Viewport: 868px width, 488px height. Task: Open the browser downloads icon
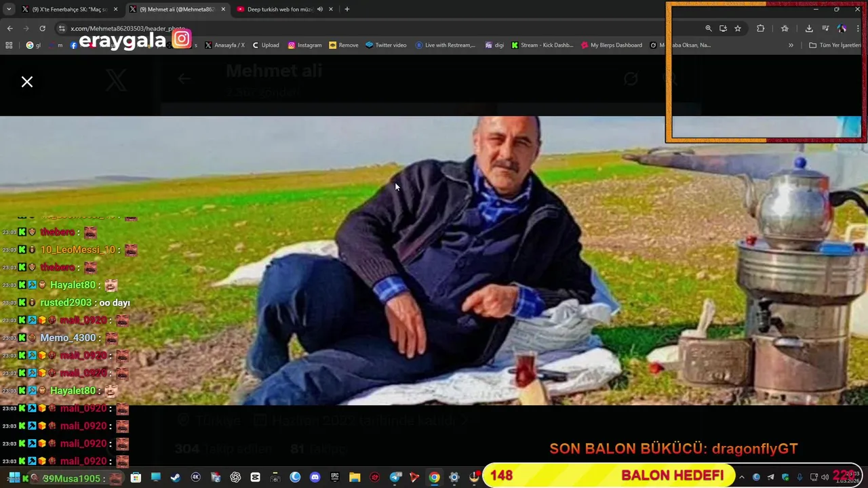[x=809, y=28]
